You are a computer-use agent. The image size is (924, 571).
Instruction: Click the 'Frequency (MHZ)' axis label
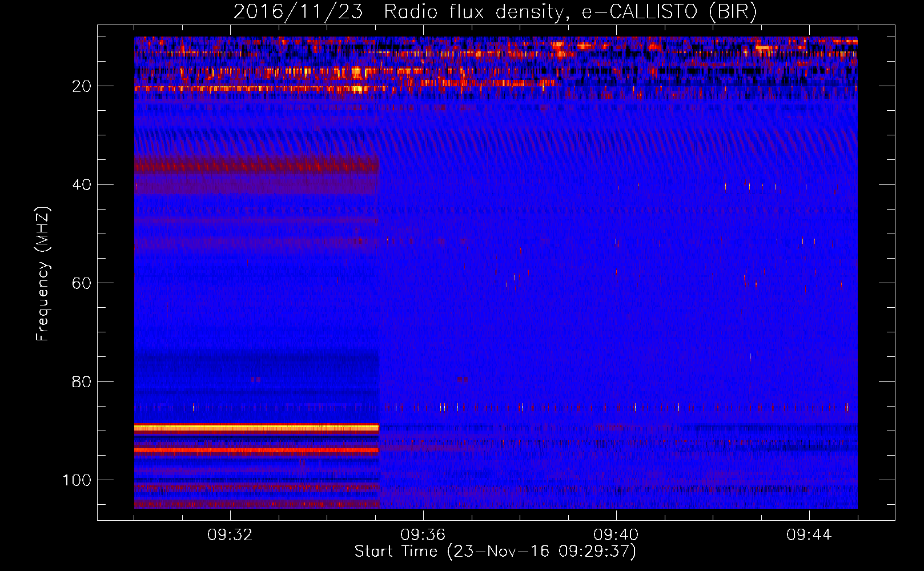click(43, 274)
